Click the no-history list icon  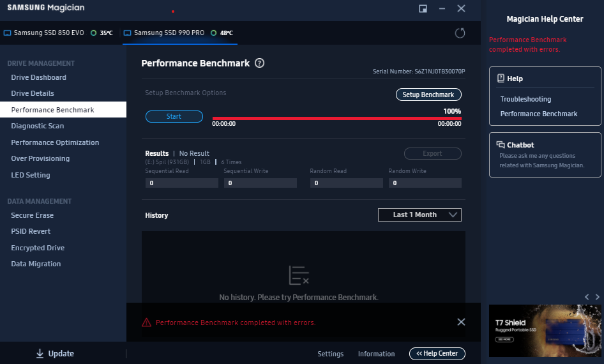point(299,275)
